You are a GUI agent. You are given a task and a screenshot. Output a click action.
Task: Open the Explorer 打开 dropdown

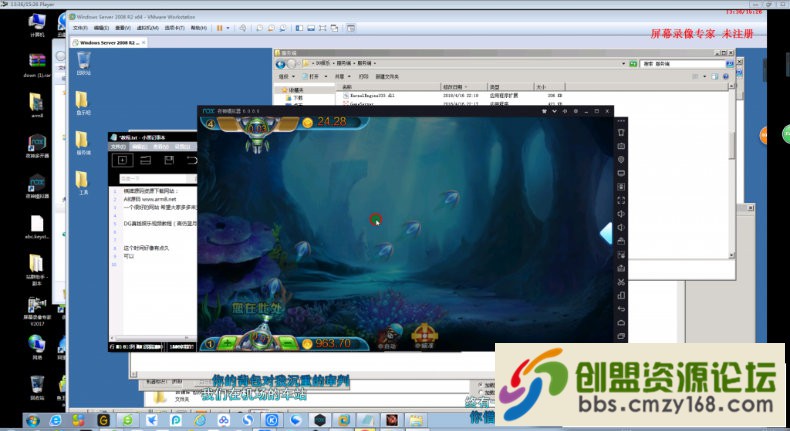point(315,77)
